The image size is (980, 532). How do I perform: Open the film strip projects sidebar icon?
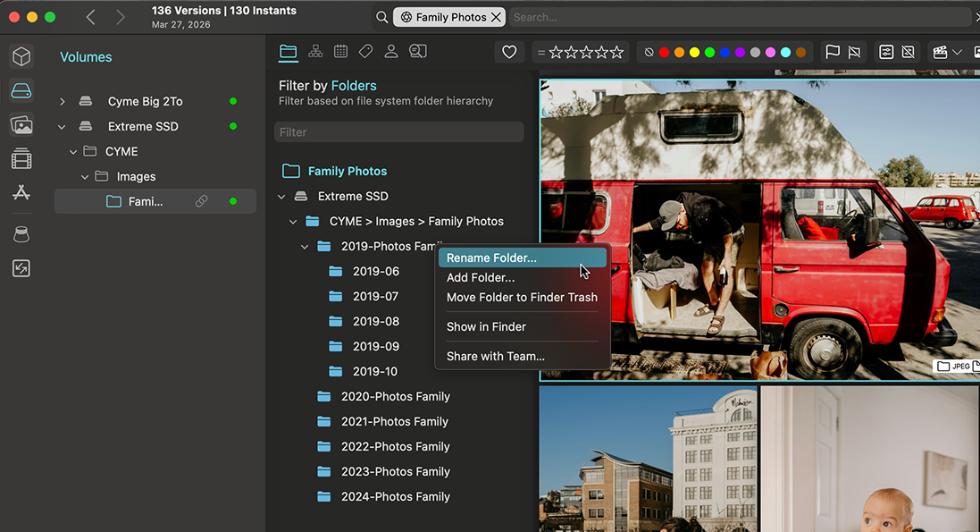(x=21, y=160)
